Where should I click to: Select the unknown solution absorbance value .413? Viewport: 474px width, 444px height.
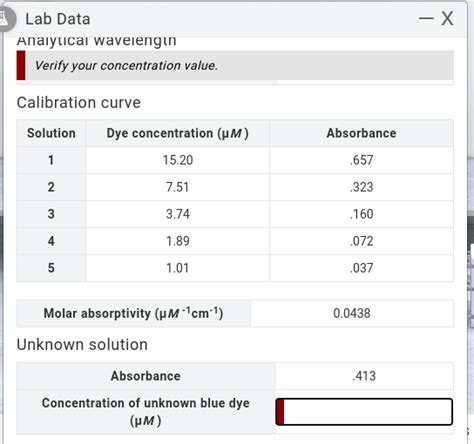(x=364, y=376)
